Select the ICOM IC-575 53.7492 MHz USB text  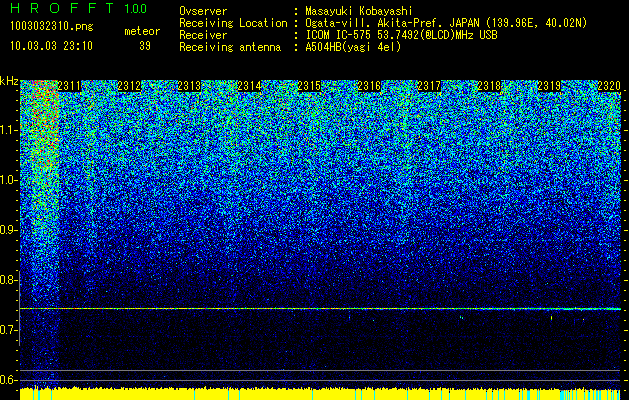tap(401, 35)
